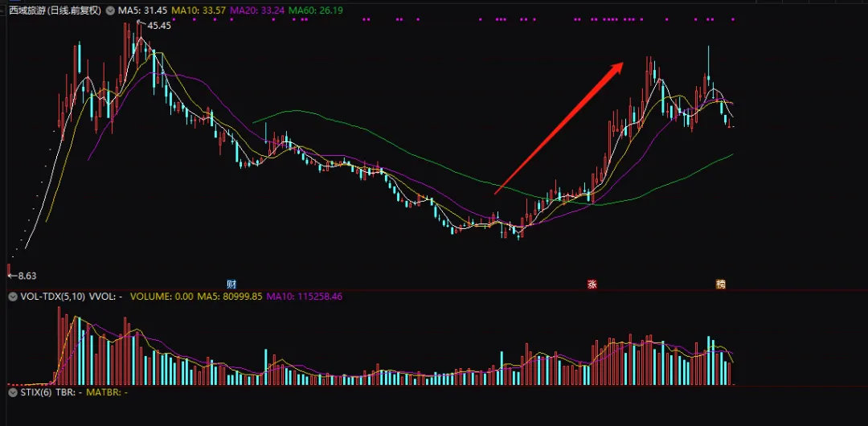Select the STIX(6) indicator name

(x=36, y=392)
